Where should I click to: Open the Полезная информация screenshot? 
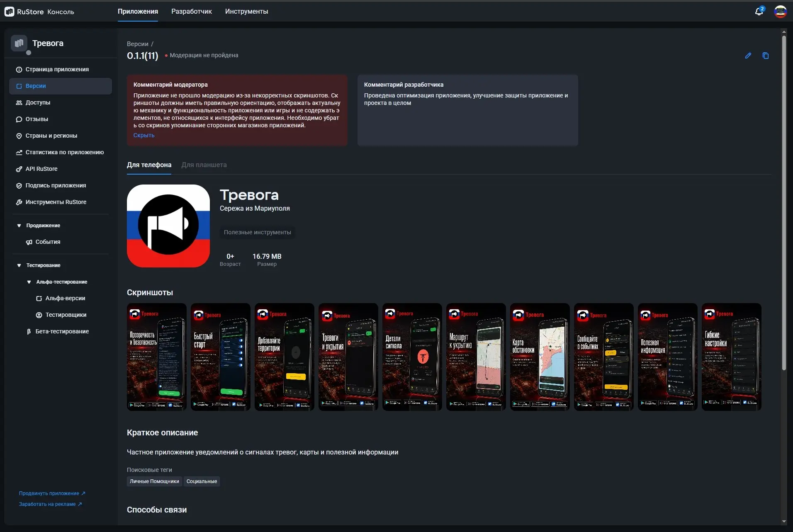[668, 357]
